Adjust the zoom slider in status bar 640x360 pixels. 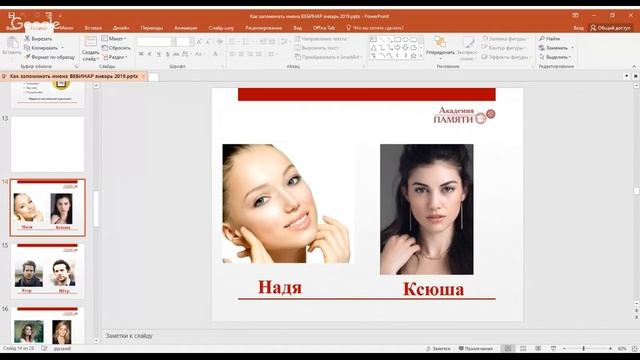tap(584, 349)
